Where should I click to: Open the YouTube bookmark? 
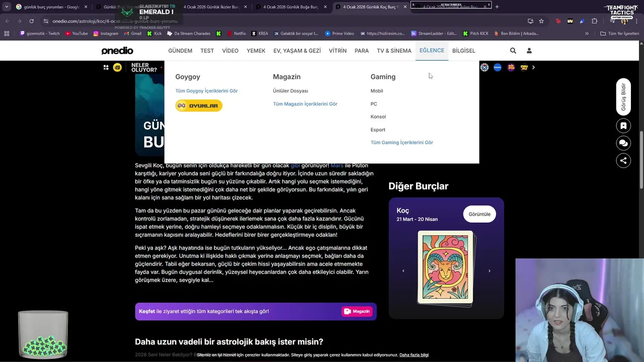(76, 34)
